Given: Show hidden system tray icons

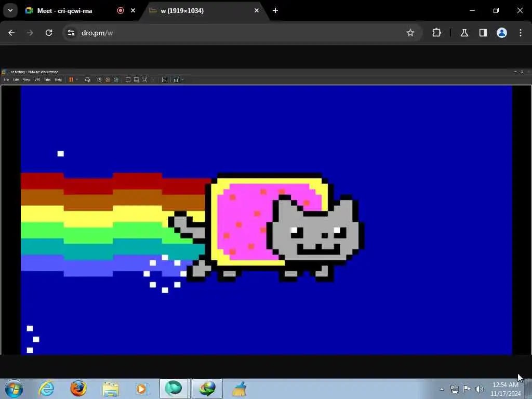Looking at the screenshot, I should tap(442, 389).
